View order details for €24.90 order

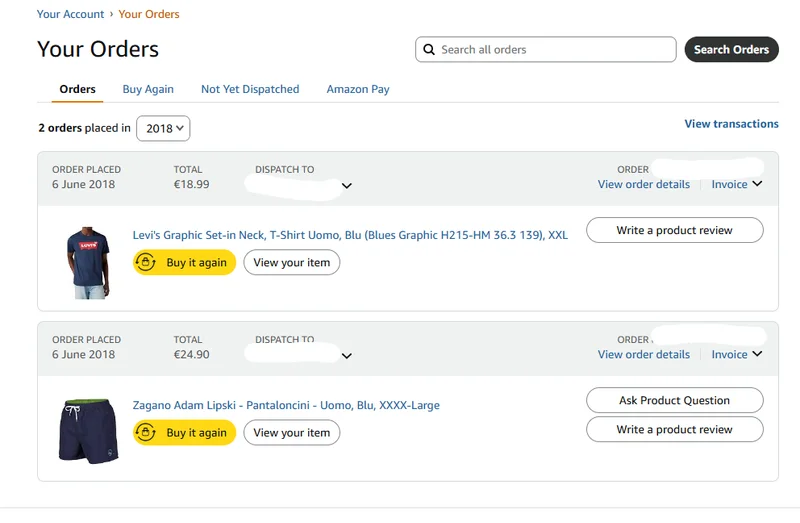click(x=643, y=354)
